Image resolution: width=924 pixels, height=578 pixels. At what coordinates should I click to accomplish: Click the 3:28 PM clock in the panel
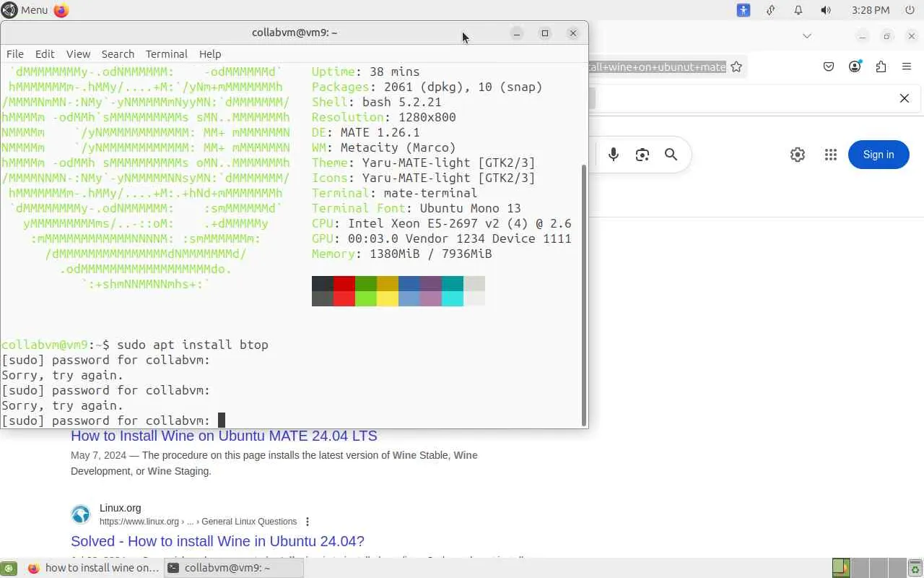pos(871,10)
